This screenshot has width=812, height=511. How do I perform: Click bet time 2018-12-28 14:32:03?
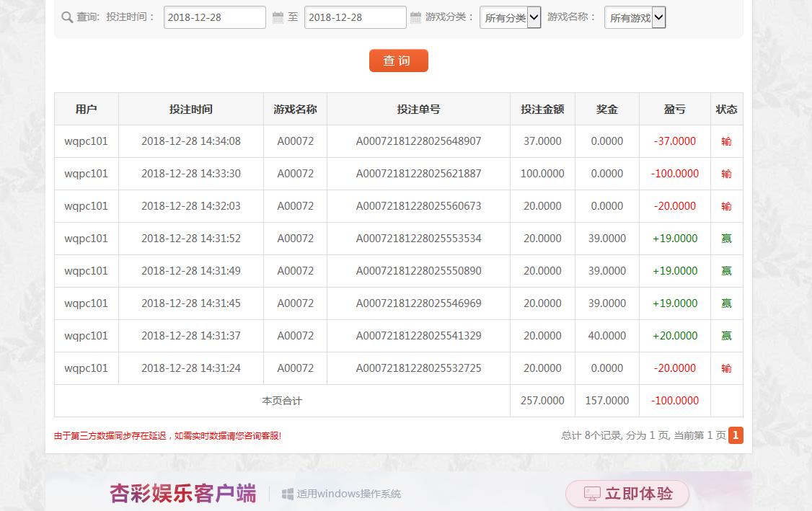pos(191,206)
